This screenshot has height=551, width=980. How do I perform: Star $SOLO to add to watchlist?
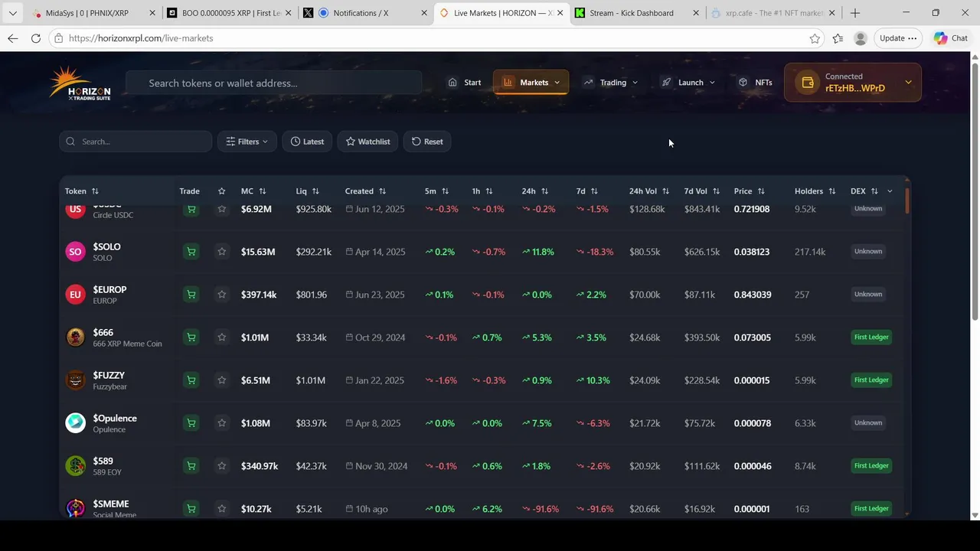(x=221, y=252)
